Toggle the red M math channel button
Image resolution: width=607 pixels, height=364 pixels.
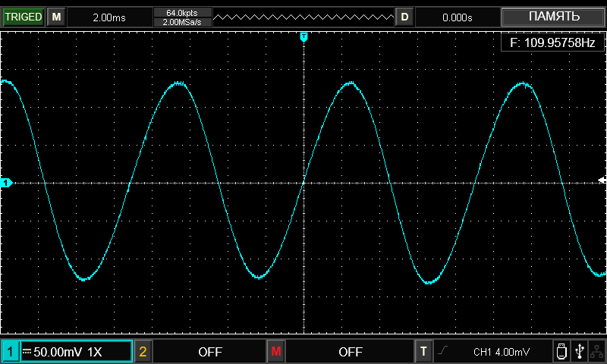tap(275, 352)
